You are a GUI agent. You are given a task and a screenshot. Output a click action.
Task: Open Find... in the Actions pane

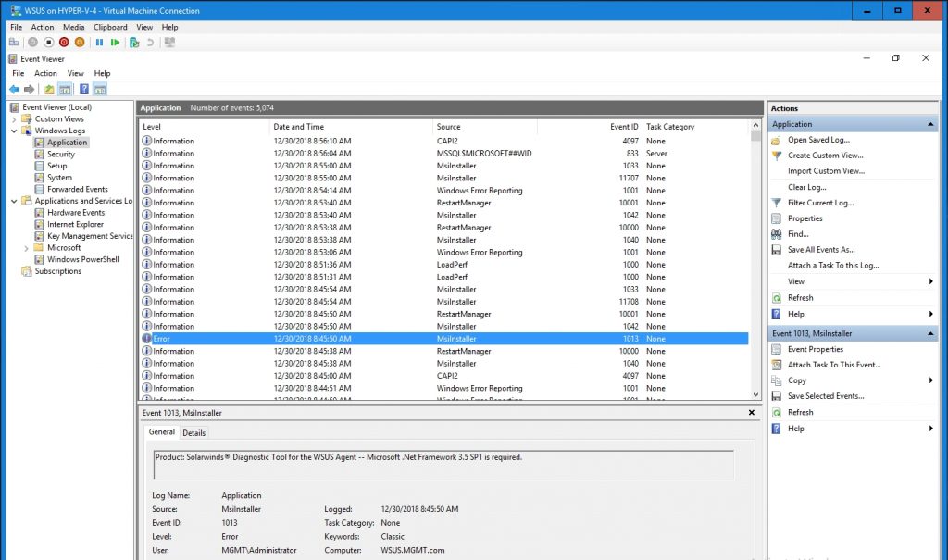pyautogui.click(x=798, y=234)
